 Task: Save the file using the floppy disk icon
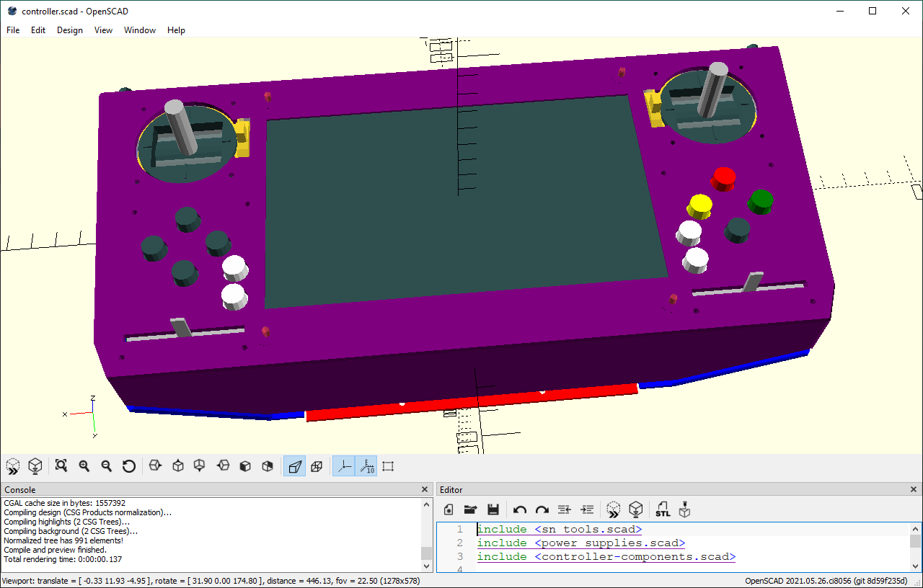point(493,510)
